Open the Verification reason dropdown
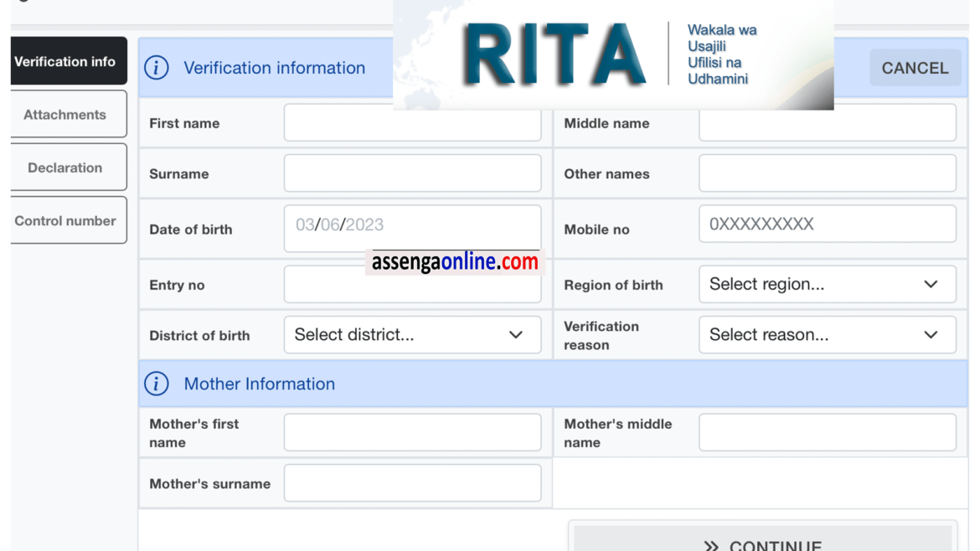980x551 pixels. pyautogui.click(x=827, y=335)
